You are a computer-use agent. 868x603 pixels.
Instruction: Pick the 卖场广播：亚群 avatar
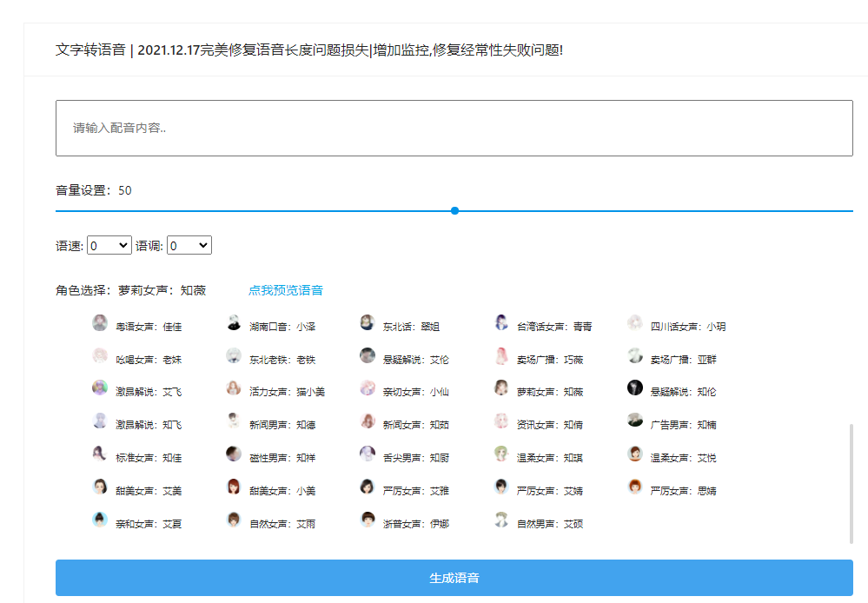click(635, 355)
